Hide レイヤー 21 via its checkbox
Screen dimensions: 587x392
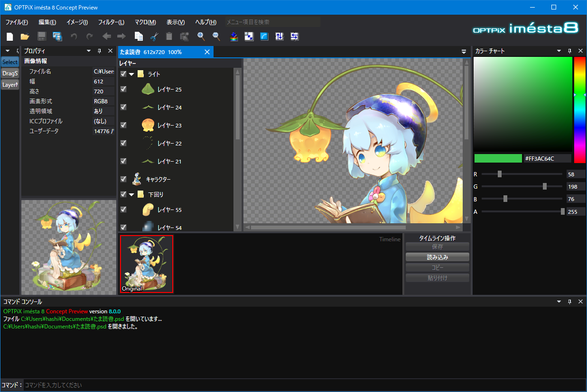123,161
